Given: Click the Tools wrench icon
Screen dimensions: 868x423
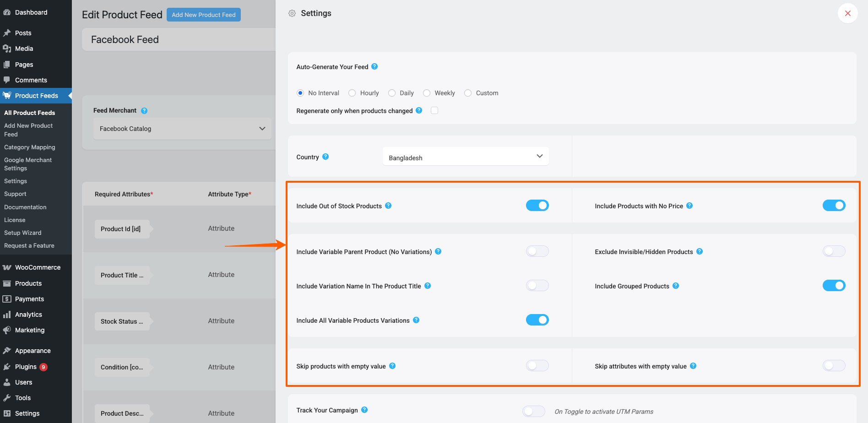Looking at the screenshot, I should pyautogui.click(x=7, y=398).
